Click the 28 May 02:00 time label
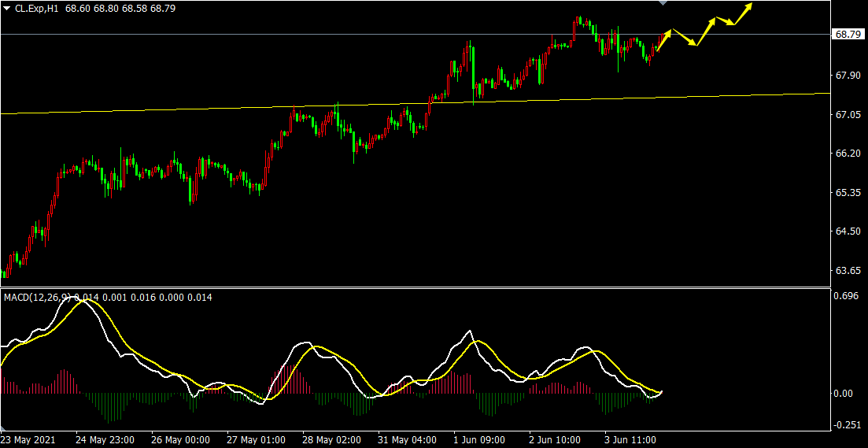Image resolution: width=868 pixels, height=448 pixels. tap(331, 439)
